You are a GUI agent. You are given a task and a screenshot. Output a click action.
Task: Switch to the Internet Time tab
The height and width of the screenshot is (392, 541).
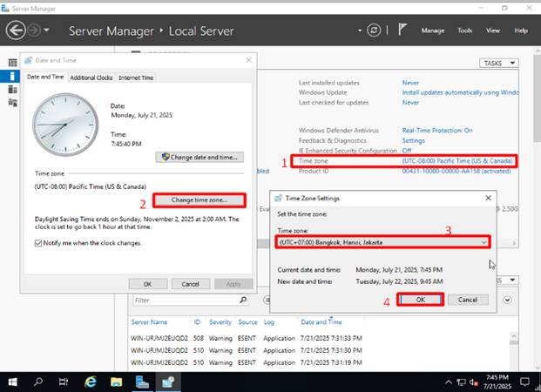pyautogui.click(x=136, y=78)
